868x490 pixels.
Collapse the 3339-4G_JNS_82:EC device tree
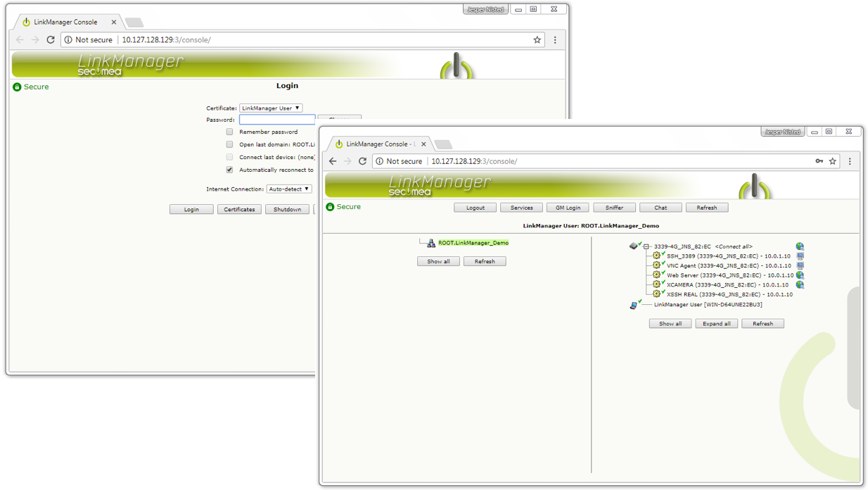coord(646,247)
